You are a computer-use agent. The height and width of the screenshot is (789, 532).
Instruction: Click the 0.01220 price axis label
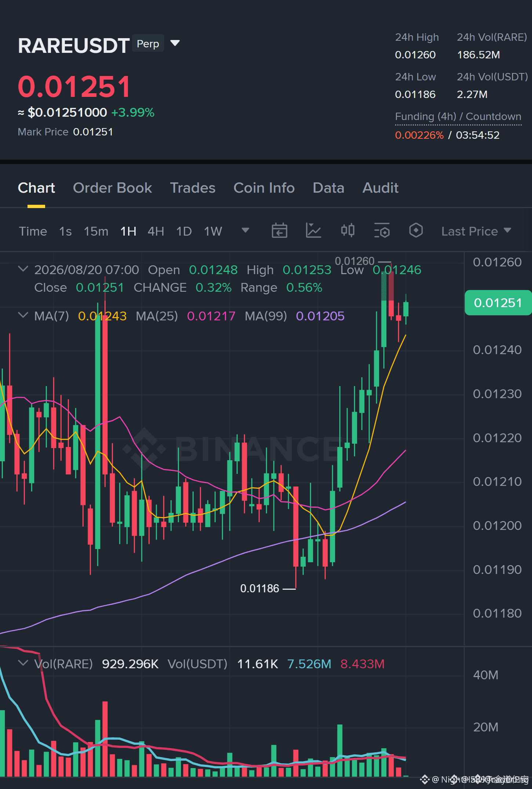click(497, 438)
